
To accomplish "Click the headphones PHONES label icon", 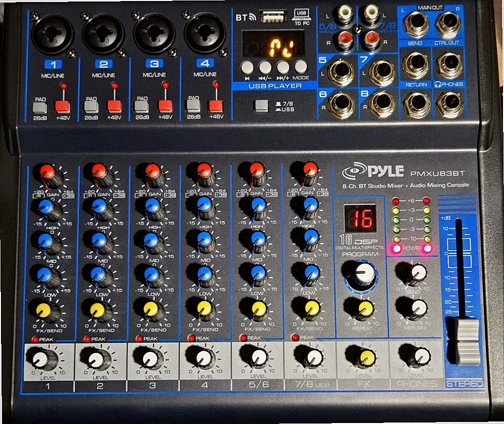I will tap(449, 84).
